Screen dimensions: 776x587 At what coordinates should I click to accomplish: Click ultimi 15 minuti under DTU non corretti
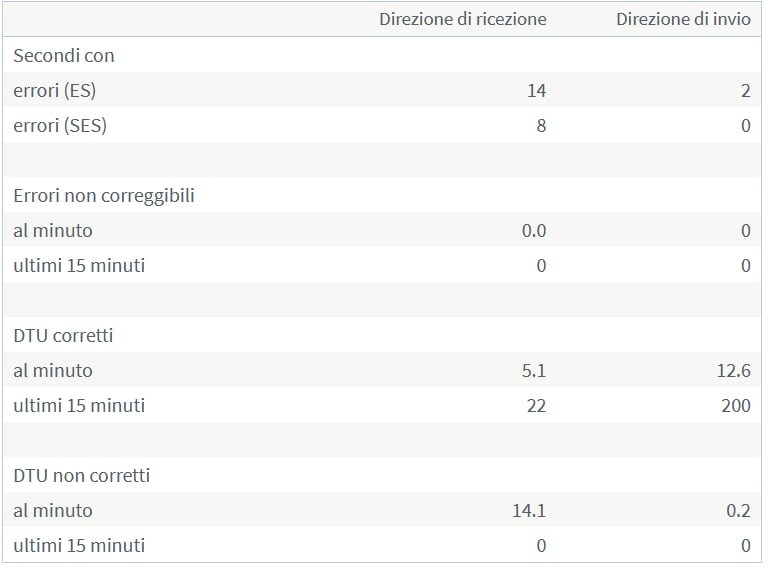[x=79, y=546]
